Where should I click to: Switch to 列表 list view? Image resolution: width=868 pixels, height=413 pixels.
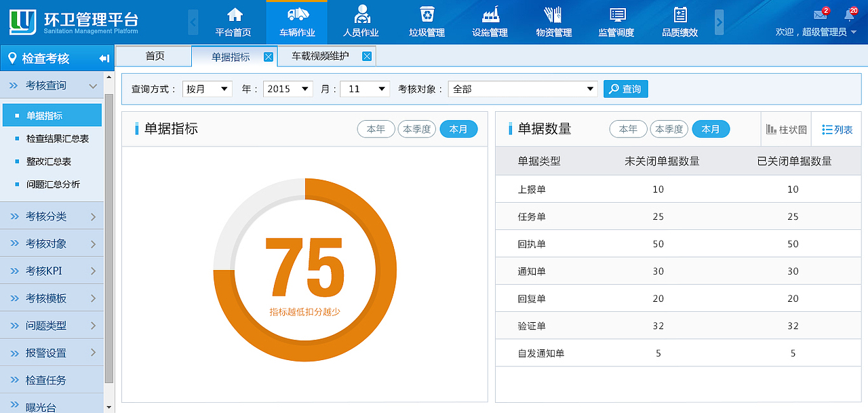pyautogui.click(x=837, y=129)
